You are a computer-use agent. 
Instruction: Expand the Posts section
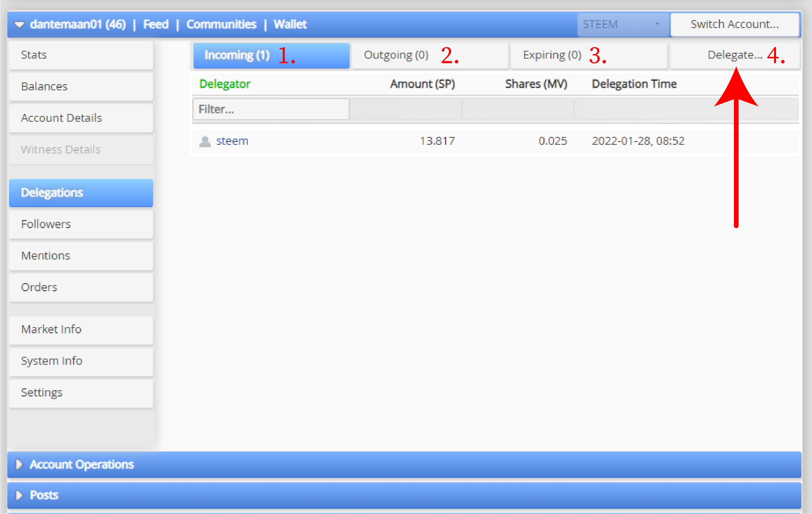404,495
